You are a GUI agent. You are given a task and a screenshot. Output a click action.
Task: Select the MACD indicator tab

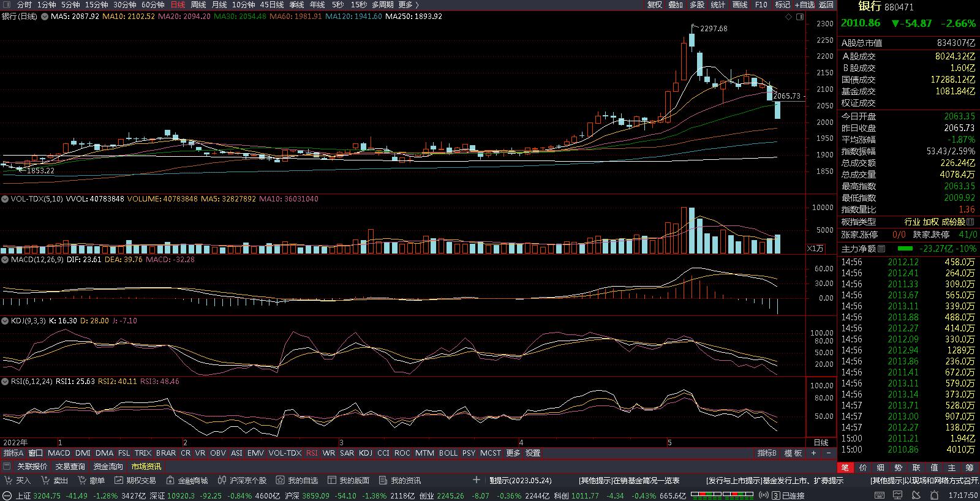pos(59,453)
